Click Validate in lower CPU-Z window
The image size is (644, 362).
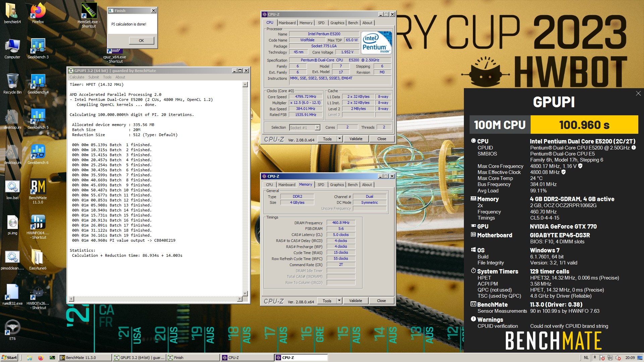pyautogui.click(x=356, y=301)
